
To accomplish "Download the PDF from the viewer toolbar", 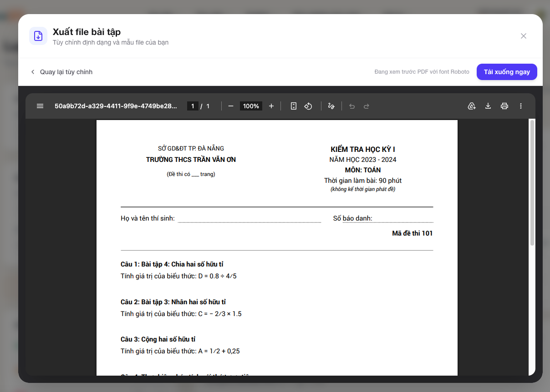I will click(488, 106).
